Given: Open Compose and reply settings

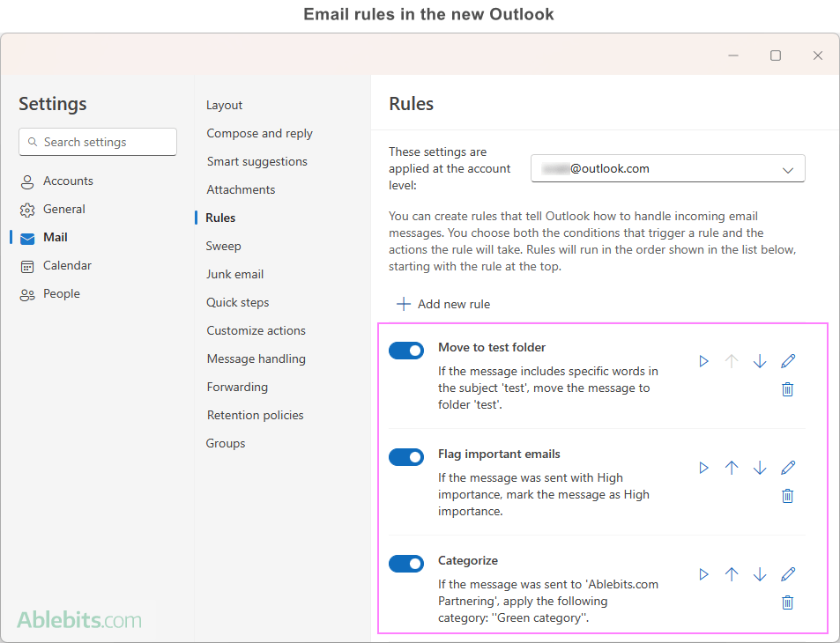Looking at the screenshot, I should click(259, 133).
